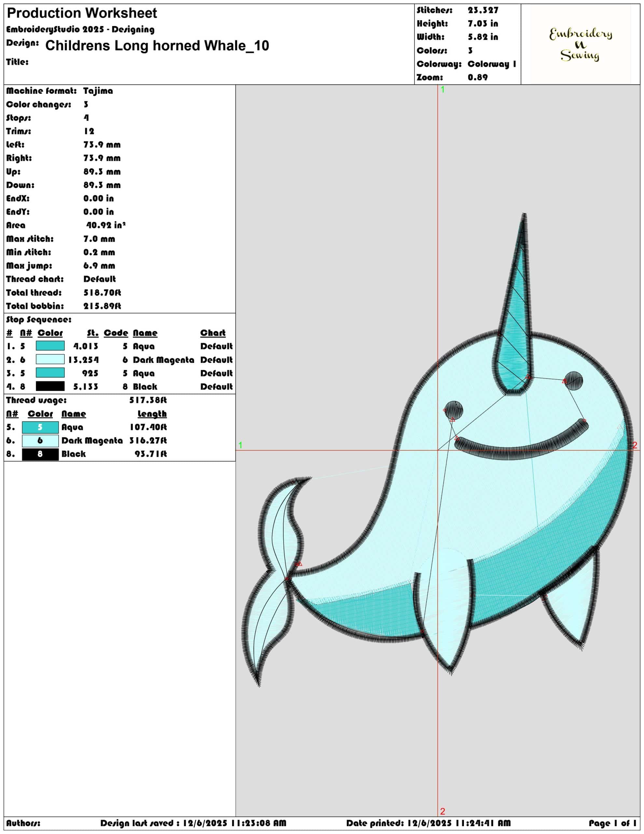This screenshot has height=834, width=644.
Task: Click the "Authors:" footer label
Action: [x=23, y=823]
